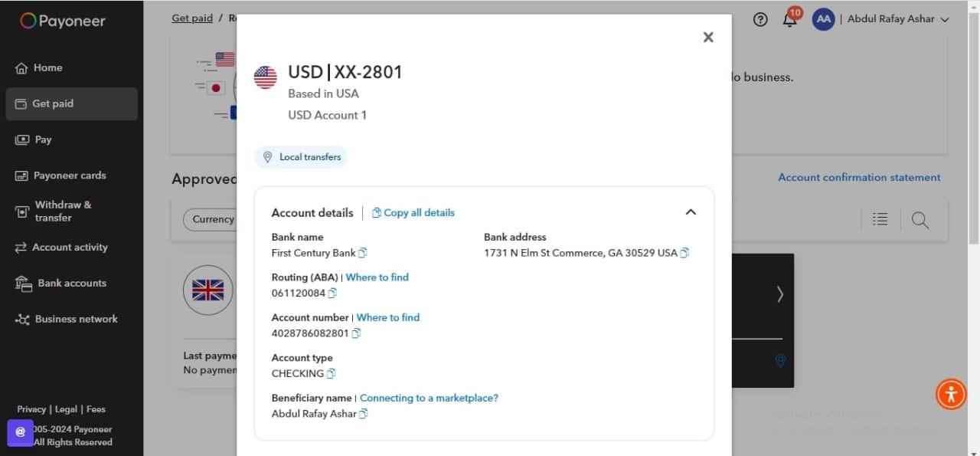
Task: Copy beneficiary name Abdul Rafay Ashar
Action: pos(364,414)
